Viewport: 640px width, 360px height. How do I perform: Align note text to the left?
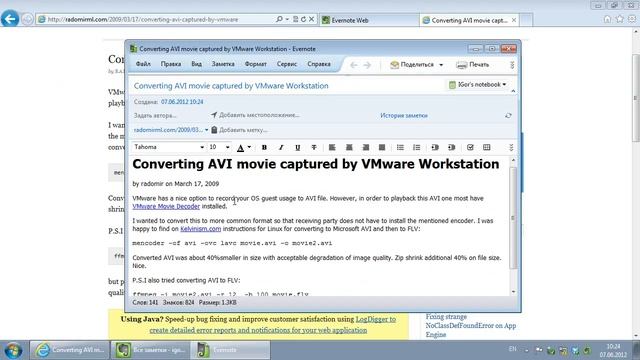(x=332, y=147)
